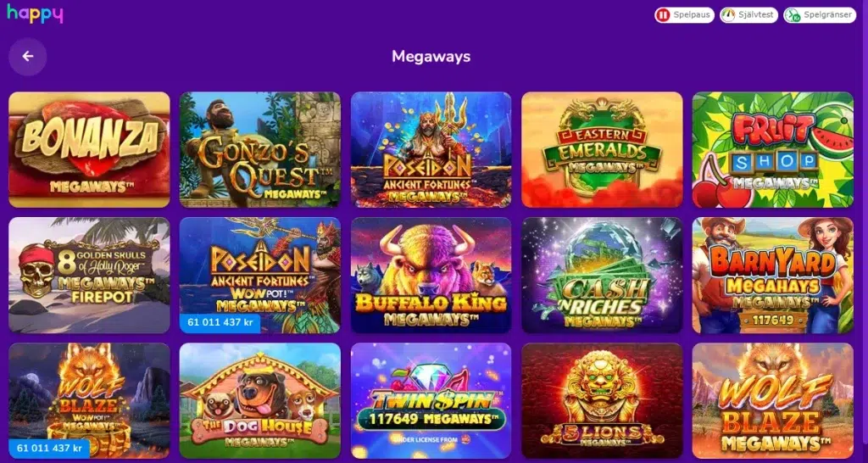Screen dimensions: 868x463
Task: Select Buffalo King Megaways game
Action: click(431, 276)
